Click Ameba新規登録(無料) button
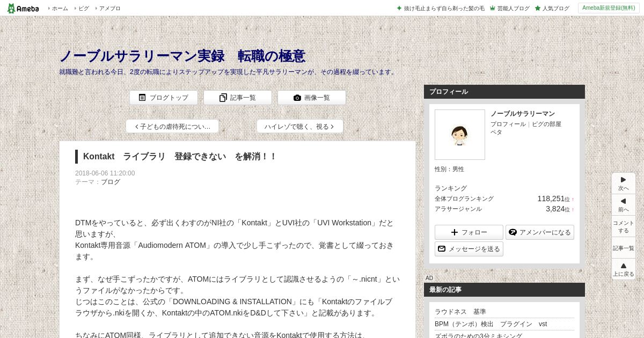Image resolution: width=644 pixels, height=338 pixels. coord(609,8)
